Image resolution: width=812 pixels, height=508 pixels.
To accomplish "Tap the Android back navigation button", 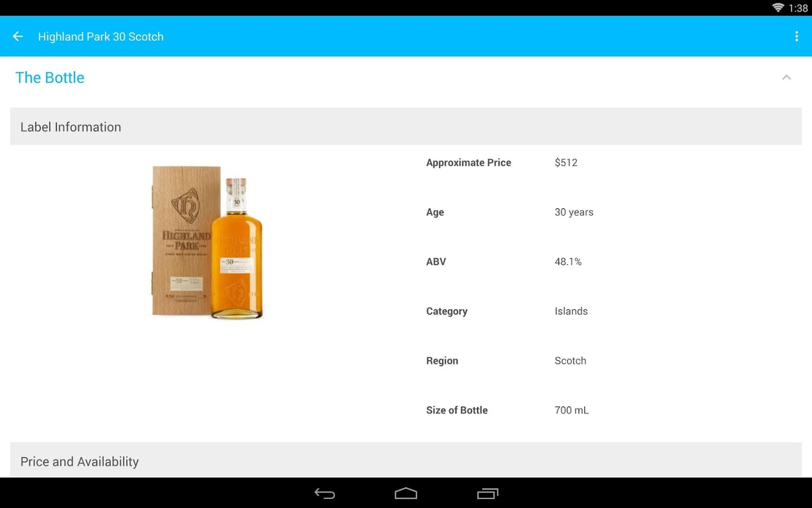I will click(324, 494).
